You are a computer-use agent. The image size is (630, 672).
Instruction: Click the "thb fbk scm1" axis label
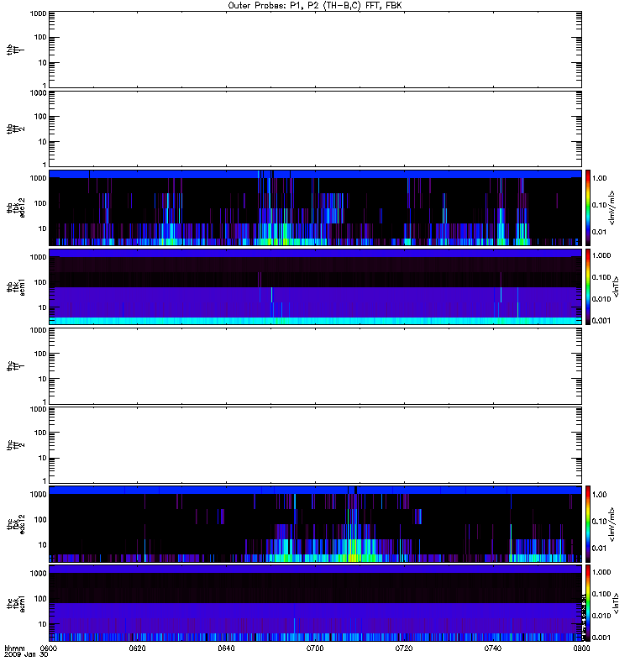click(x=16, y=286)
